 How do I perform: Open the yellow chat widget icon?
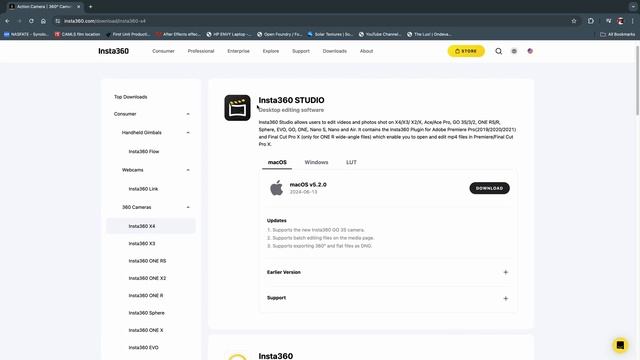tap(620, 345)
